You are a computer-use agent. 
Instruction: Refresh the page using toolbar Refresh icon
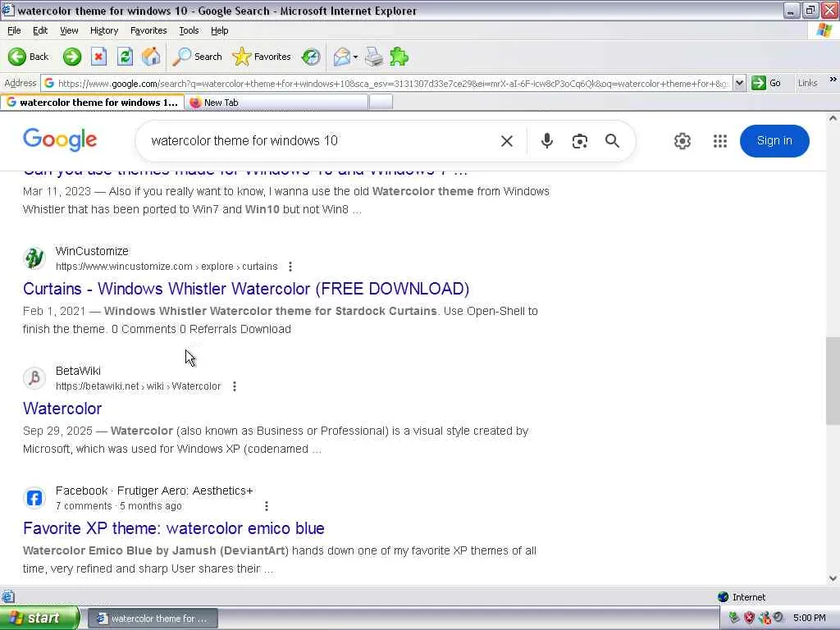[125, 57]
